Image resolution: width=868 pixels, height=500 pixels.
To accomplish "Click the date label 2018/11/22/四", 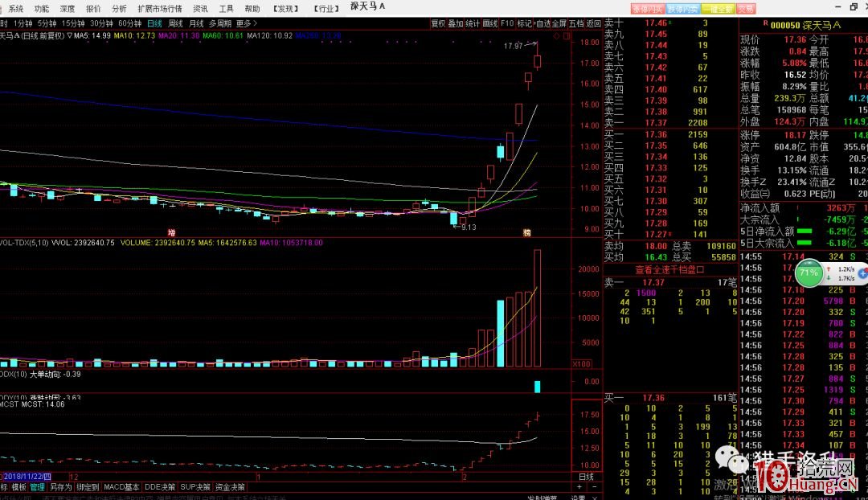I will pos(27,476).
